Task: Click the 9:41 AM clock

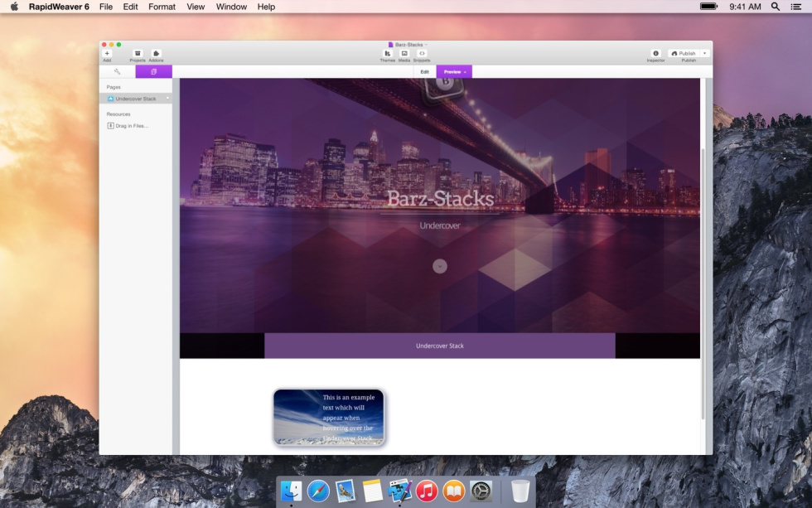Action: pyautogui.click(x=745, y=7)
